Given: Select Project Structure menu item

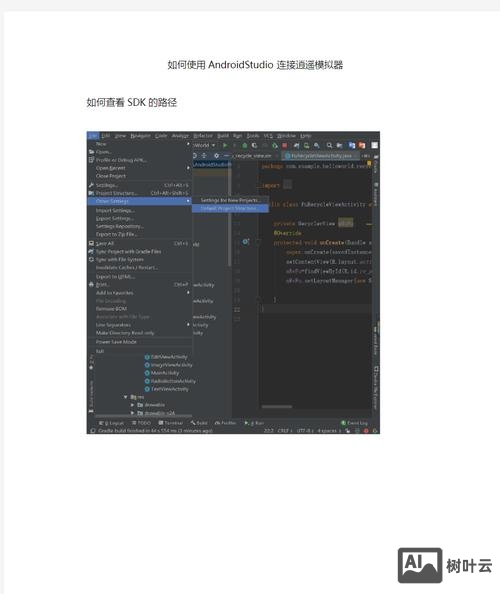Looking at the screenshot, I should pos(139,193).
